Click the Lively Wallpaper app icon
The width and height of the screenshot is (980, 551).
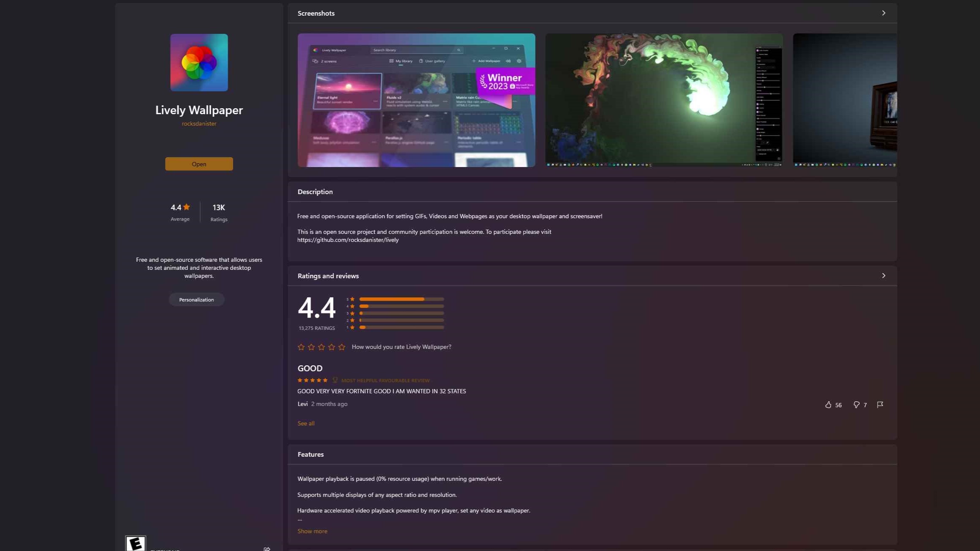(x=199, y=63)
